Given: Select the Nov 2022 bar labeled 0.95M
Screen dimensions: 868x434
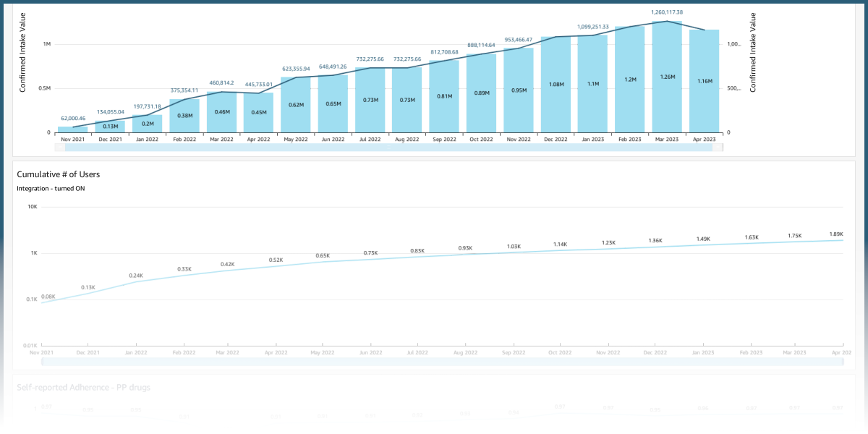Looking at the screenshot, I should click(518, 90).
